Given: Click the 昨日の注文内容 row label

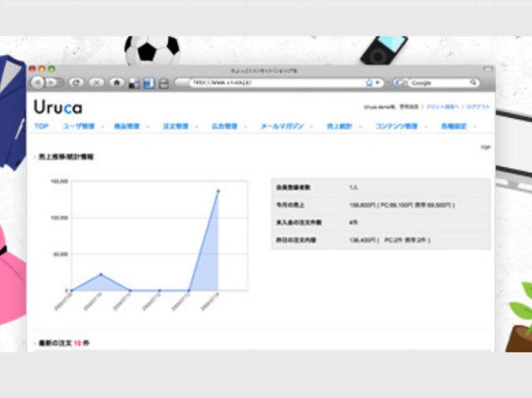Looking at the screenshot, I should tap(296, 240).
